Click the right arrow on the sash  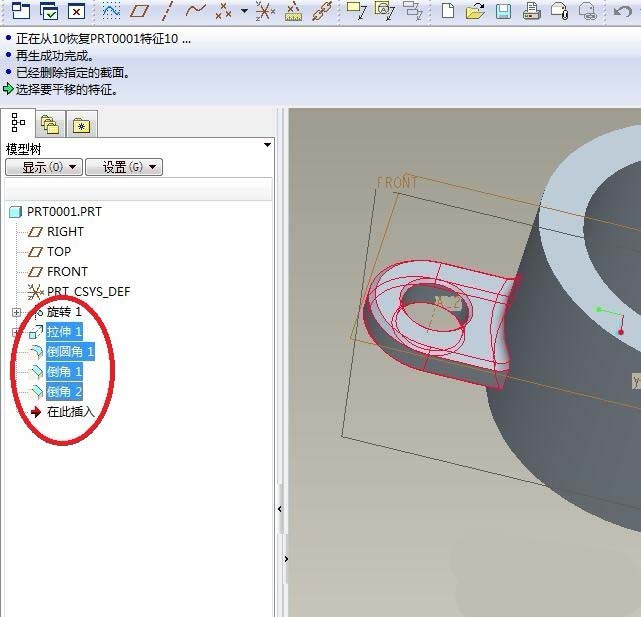[286, 559]
